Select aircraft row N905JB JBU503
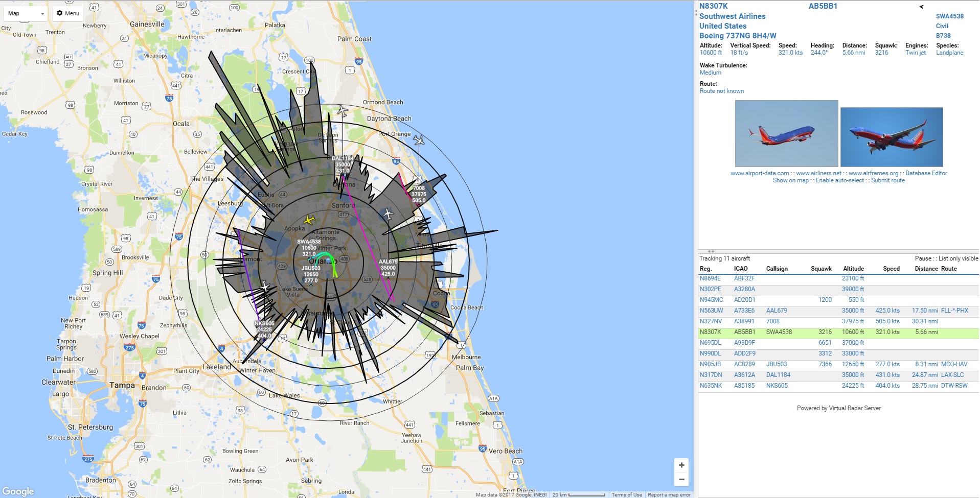The width and height of the screenshot is (980, 498). click(839, 365)
